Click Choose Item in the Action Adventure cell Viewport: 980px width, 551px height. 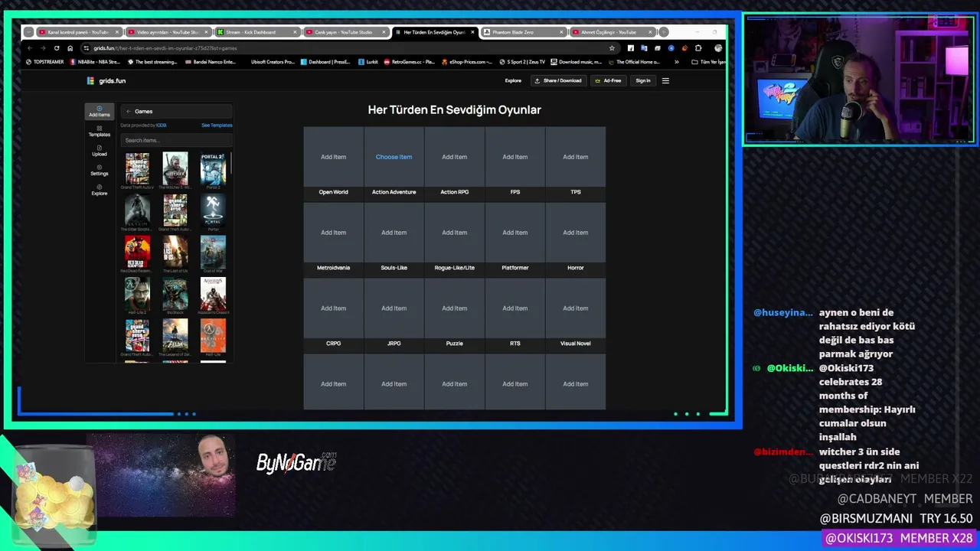(x=394, y=157)
